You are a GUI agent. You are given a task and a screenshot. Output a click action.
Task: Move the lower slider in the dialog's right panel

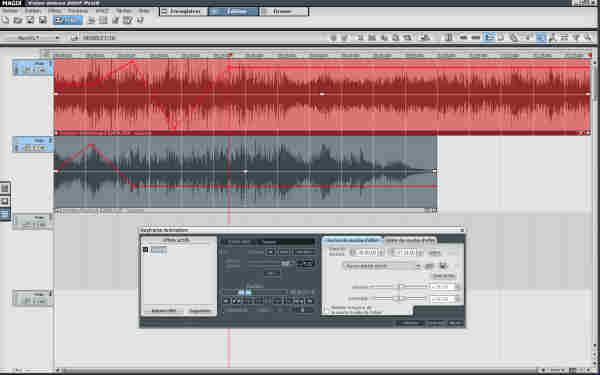click(400, 298)
